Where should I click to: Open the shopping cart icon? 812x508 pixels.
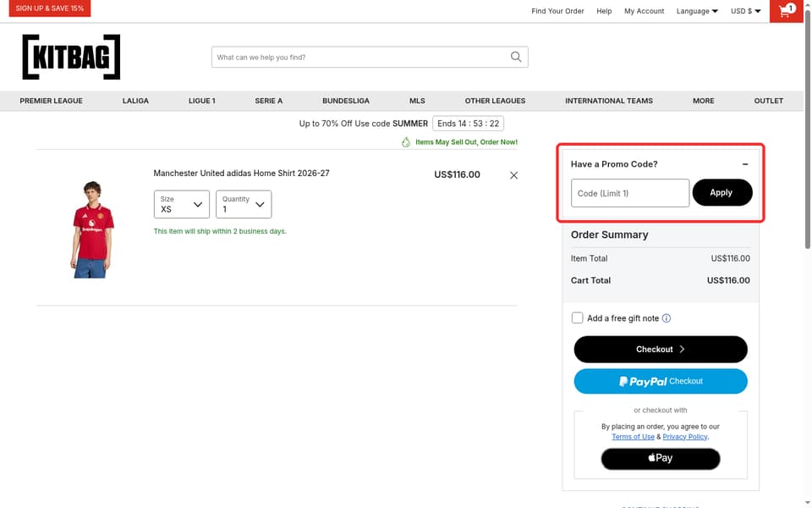(x=786, y=11)
